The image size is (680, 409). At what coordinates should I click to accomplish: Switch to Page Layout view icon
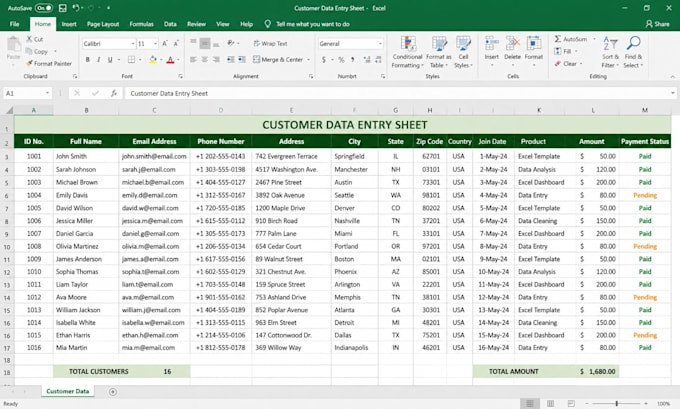(550, 403)
